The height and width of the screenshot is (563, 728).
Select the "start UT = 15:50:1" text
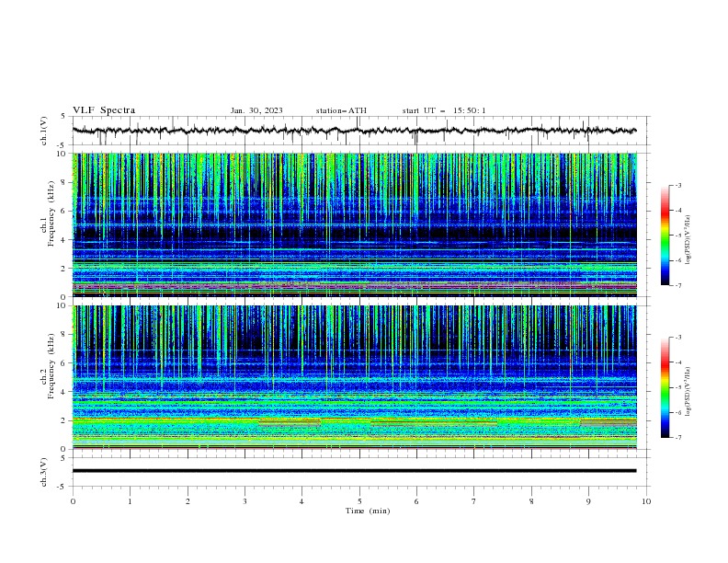pos(444,110)
